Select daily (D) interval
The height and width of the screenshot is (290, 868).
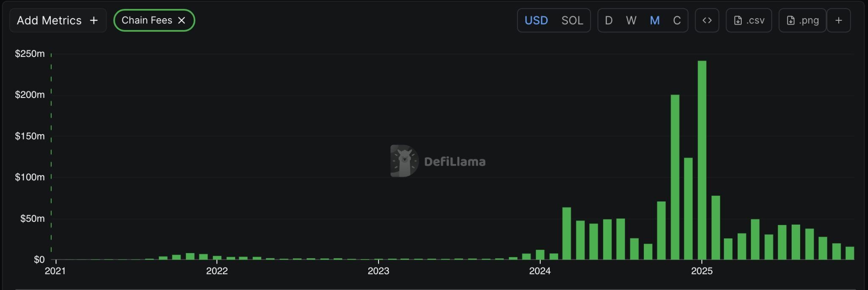tap(609, 20)
